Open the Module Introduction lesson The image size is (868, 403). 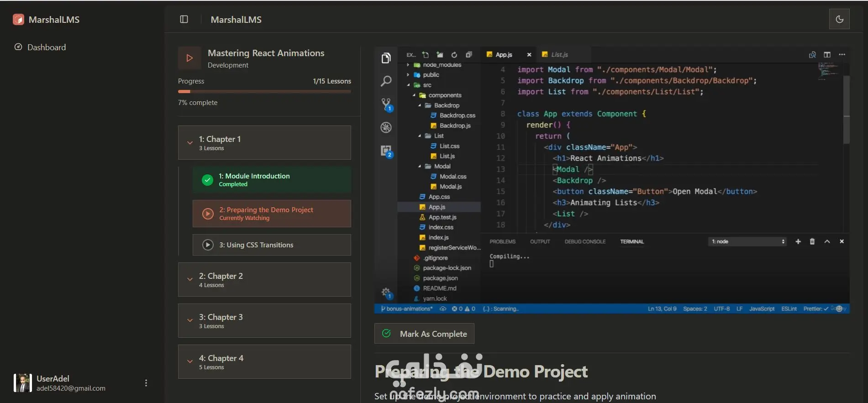pyautogui.click(x=272, y=180)
